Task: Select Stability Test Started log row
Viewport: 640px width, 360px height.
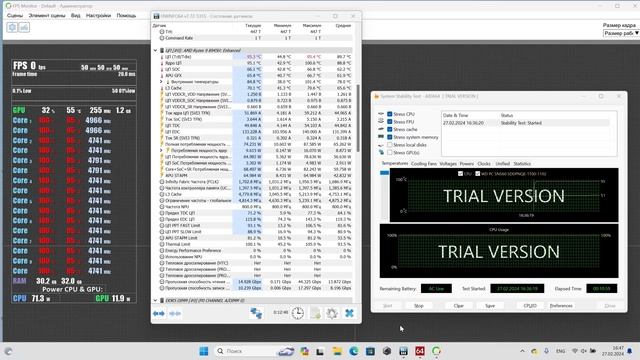Action: (x=526, y=123)
